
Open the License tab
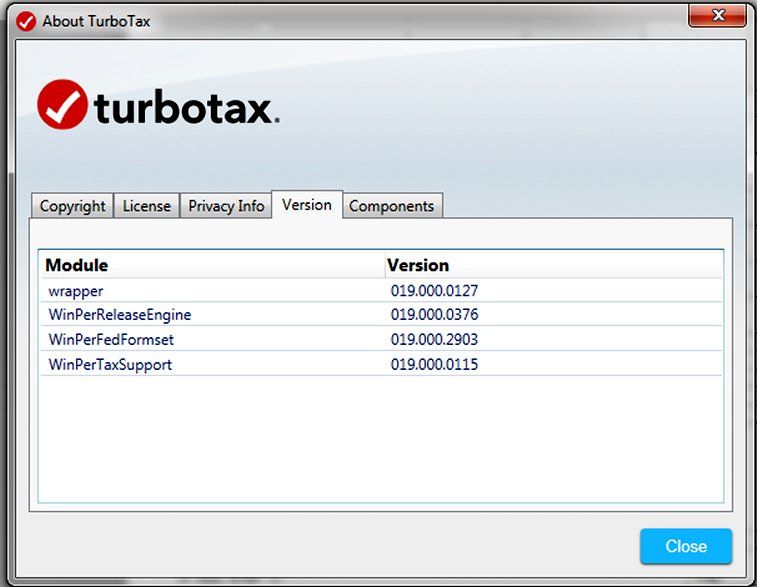[x=147, y=206]
